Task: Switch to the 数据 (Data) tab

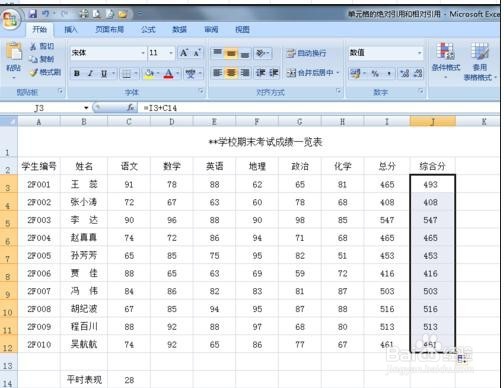Action: [x=179, y=29]
